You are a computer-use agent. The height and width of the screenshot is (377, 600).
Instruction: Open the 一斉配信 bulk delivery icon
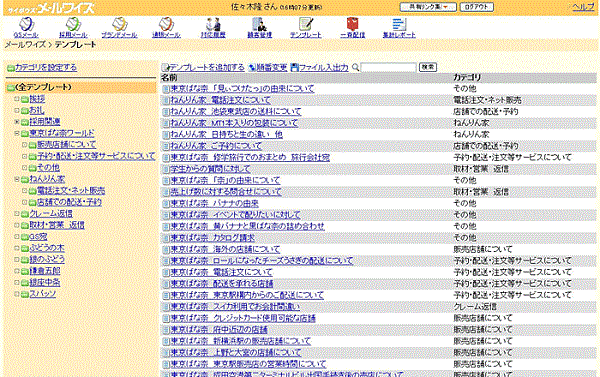[x=352, y=24]
